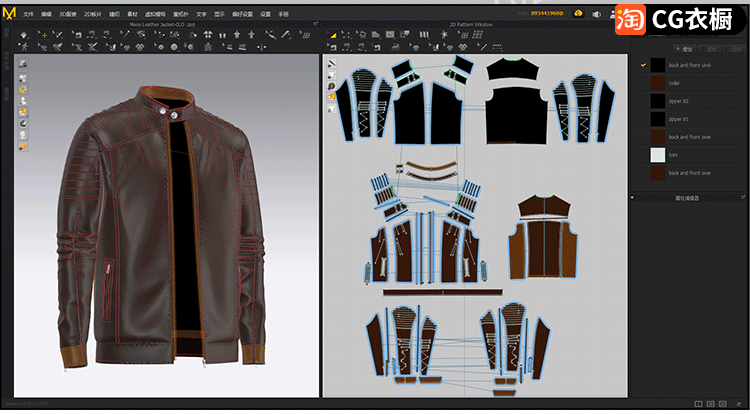Toggle third display icon in 2D window's vertical toolbar
Image resolution: width=750 pixels, height=414 pixels.
330,87
